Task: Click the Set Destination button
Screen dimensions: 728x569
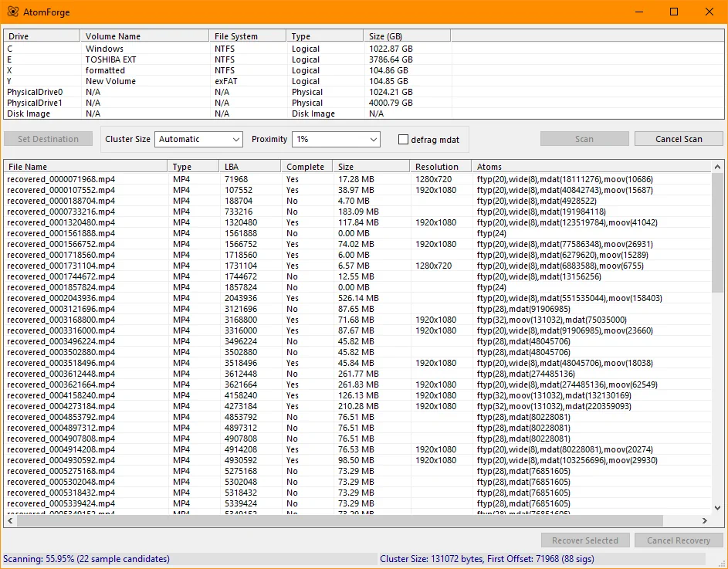Action: 48,139
